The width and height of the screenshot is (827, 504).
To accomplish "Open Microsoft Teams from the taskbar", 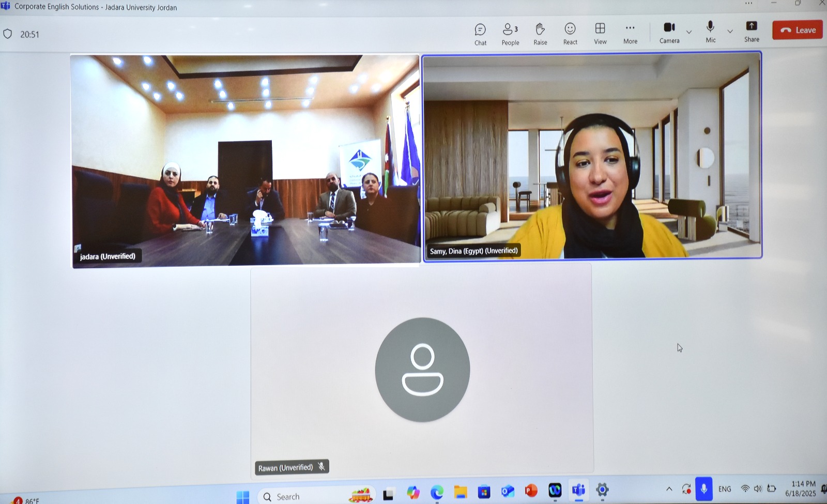I will click(578, 490).
